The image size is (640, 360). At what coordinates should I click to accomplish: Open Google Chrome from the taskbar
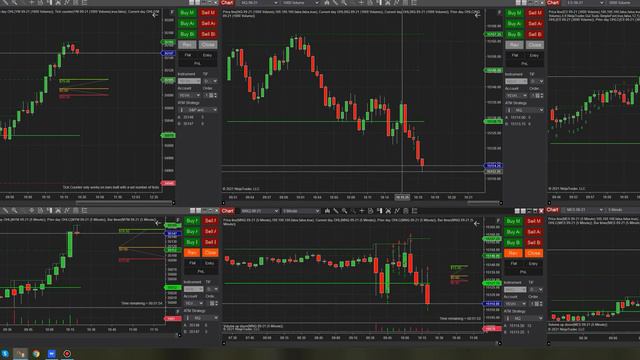36,353
